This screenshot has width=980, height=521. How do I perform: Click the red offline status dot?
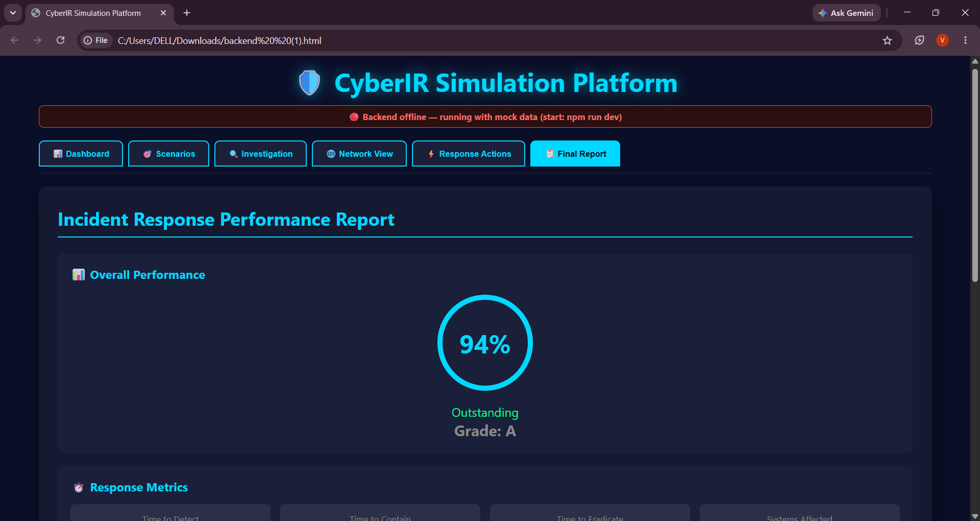coord(354,117)
